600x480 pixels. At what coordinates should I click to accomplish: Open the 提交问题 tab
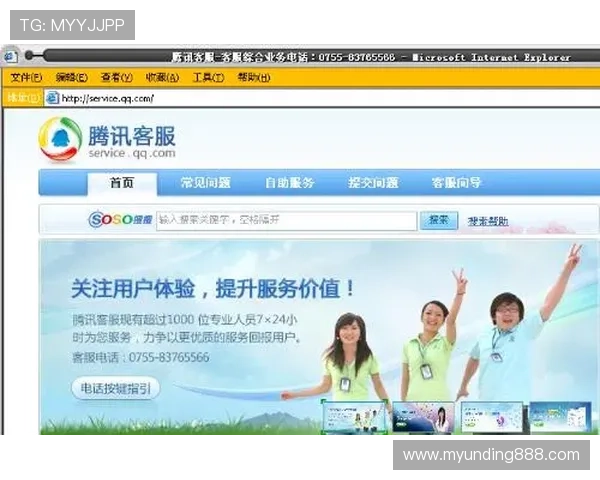point(373,183)
